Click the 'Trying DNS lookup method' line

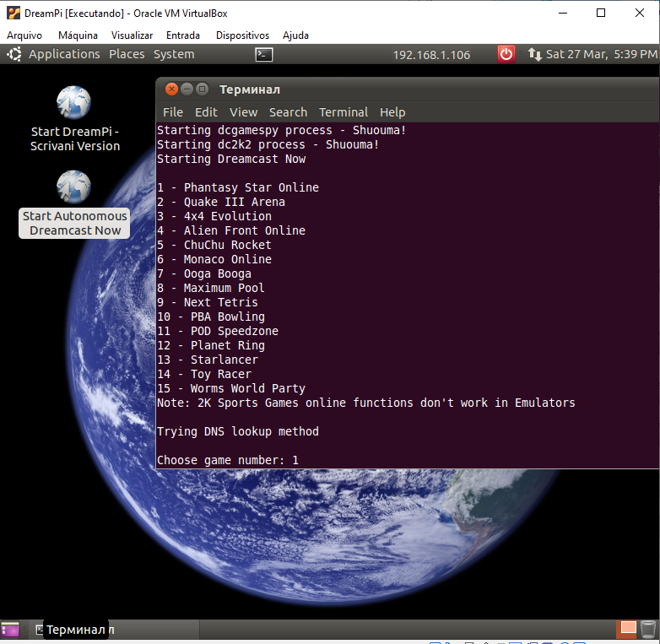tap(238, 431)
